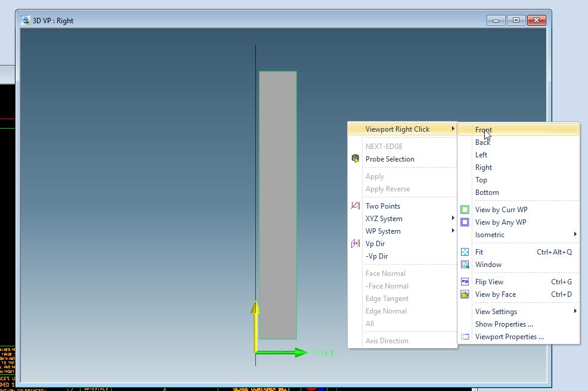Click the View by Curr WP icon
The image size is (588, 391).
tap(465, 210)
